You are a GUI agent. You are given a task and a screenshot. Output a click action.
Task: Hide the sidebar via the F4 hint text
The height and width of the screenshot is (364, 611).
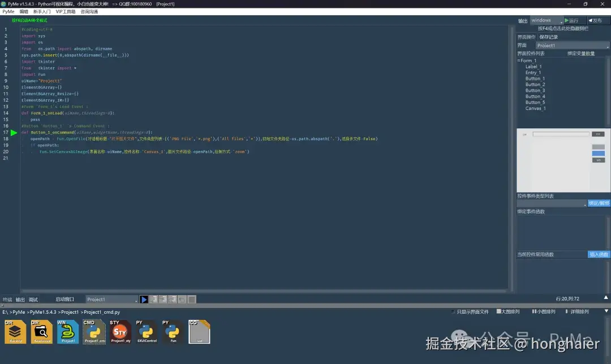coord(563,28)
